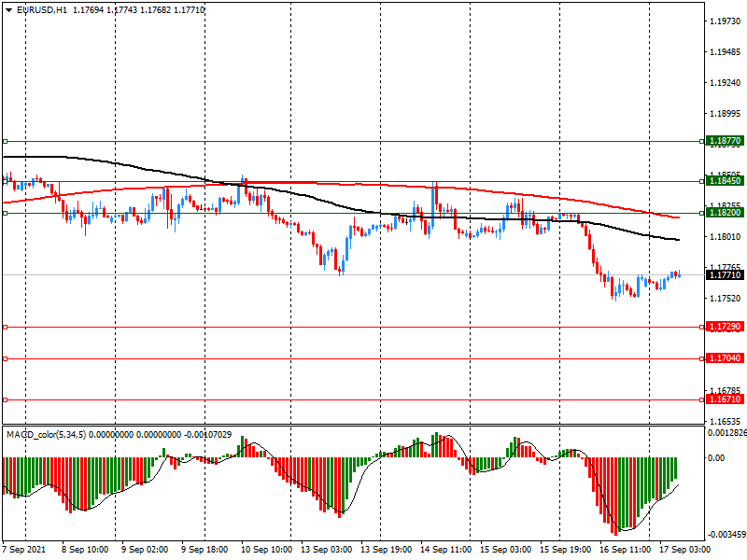Select the green 1.18200 price level label
The width and height of the screenshot is (747, 560).
[726, 213]
